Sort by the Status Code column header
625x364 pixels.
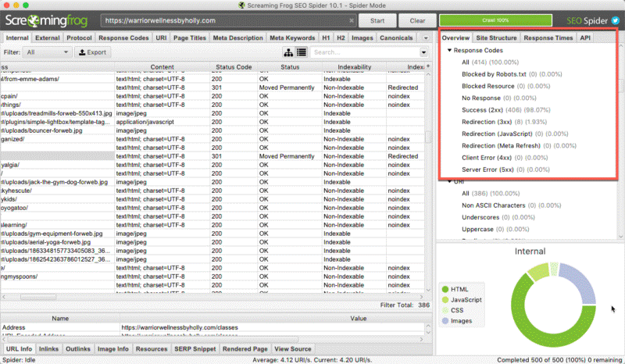tap(234, 67)
